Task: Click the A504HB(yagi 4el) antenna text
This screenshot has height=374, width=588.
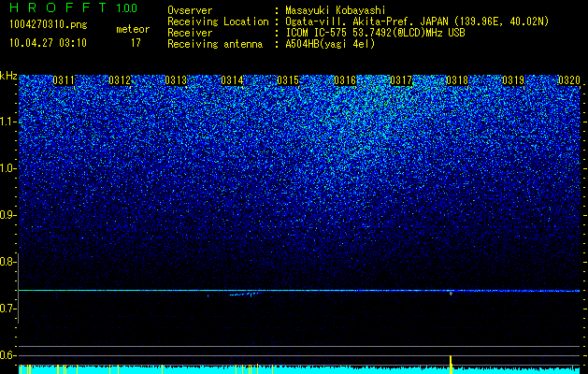Action: pyautogui.click(x=330, y=44)
